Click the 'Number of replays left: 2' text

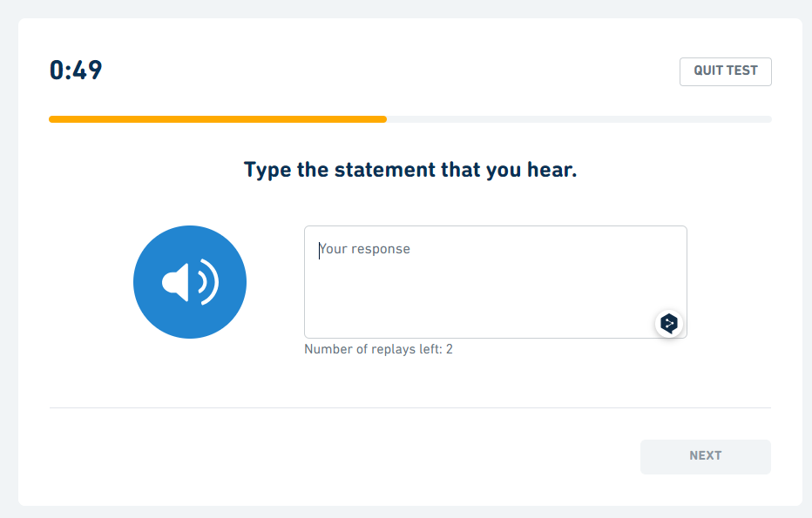[378, 349]
